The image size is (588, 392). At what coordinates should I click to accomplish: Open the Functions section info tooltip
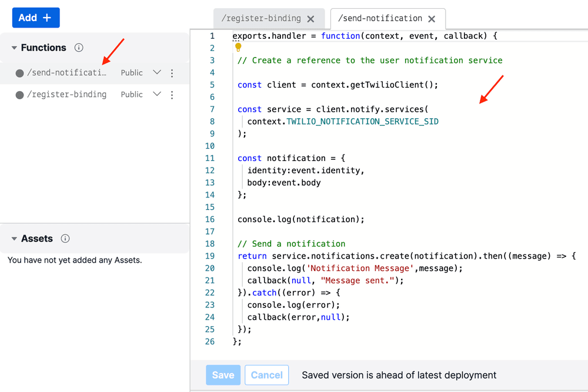[79, 48]
